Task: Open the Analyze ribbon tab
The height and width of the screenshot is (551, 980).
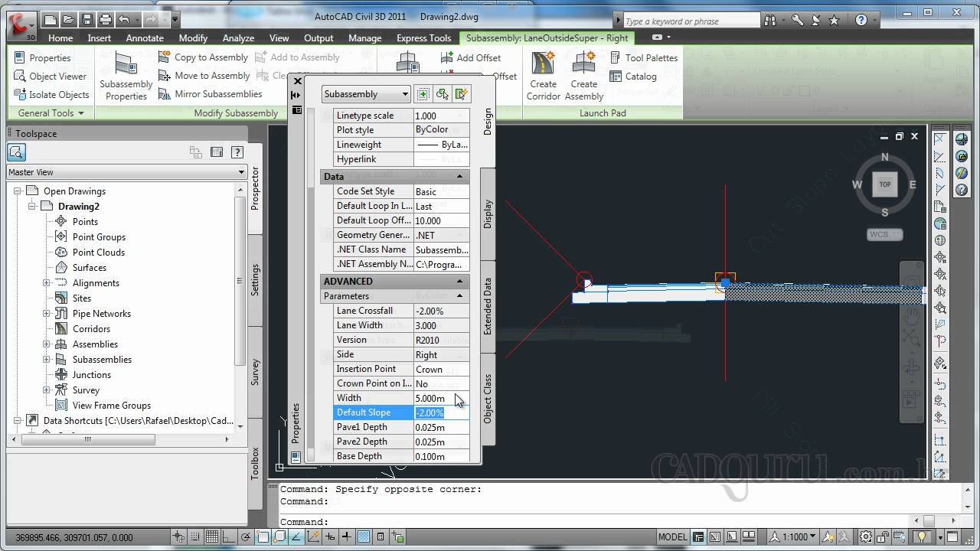Action: (238, 38)
